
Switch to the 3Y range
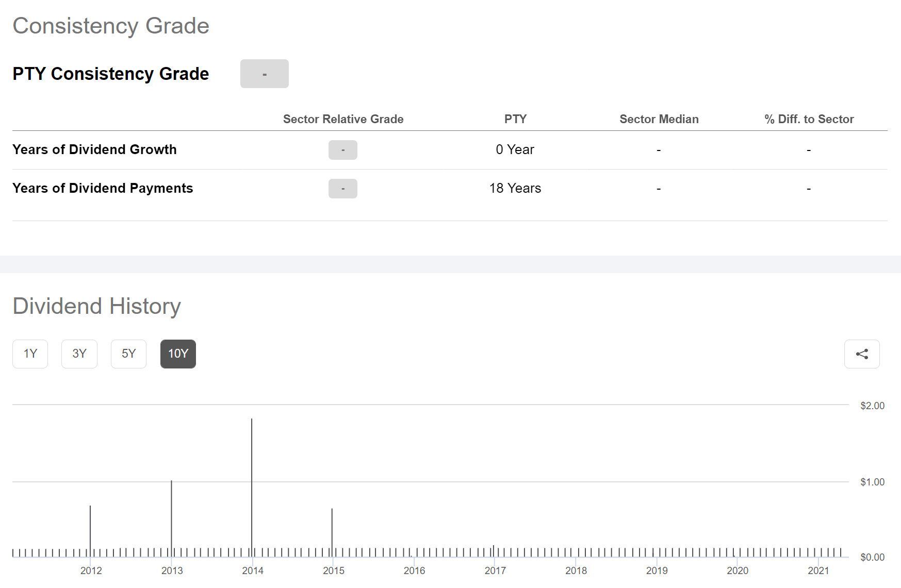click(79, 354)
